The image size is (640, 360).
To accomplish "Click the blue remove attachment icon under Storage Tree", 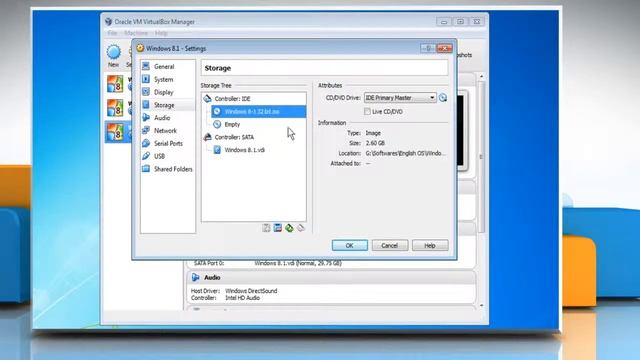I will coord(278,228).
